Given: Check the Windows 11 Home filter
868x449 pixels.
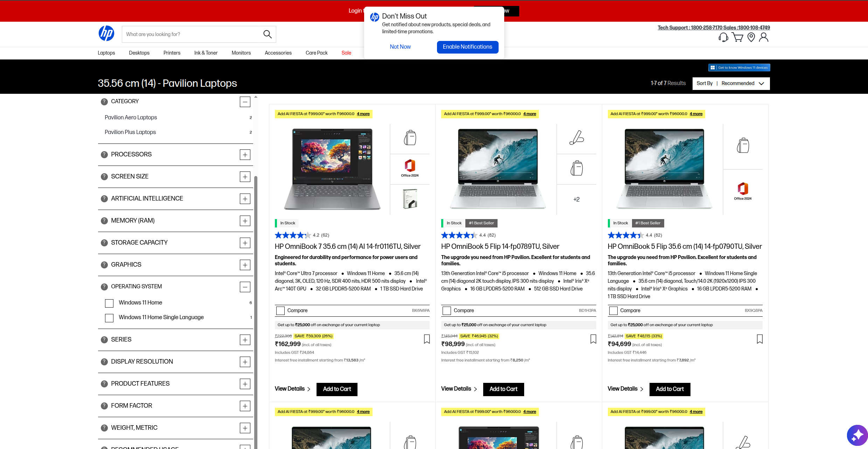Looking at the screenshot, I should click(x=109, y=303).
